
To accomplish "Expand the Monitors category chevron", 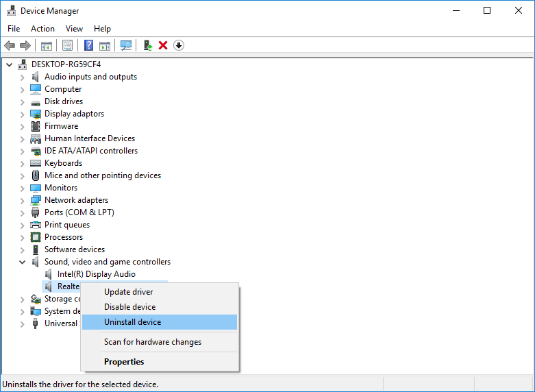I will point(22,188).
